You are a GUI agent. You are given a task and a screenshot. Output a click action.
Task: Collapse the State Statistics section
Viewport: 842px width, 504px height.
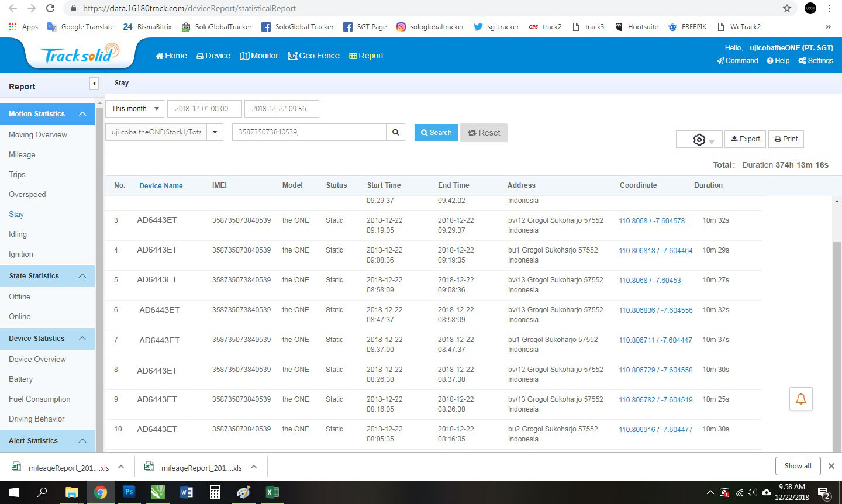coord(82,276)
